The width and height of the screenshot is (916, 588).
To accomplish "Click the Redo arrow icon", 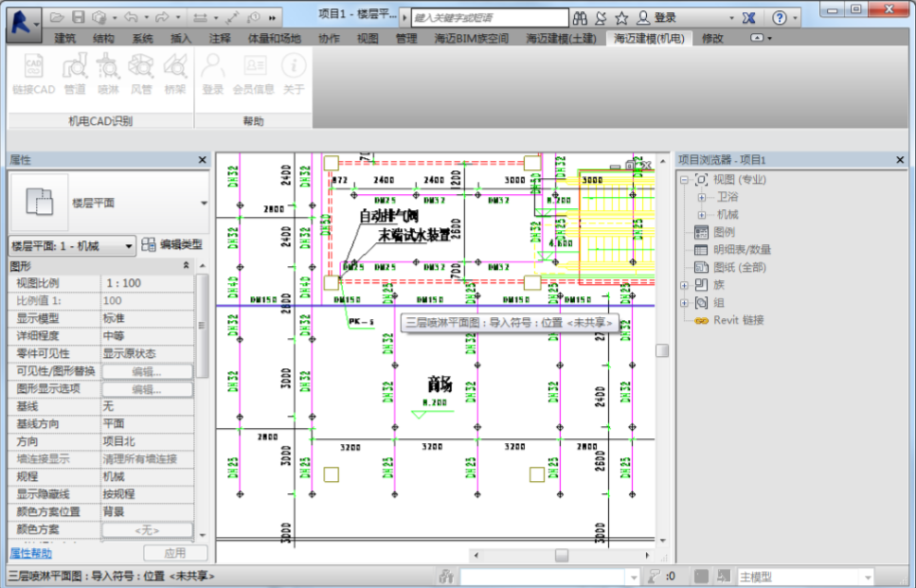I will click(x=162, y=18).
